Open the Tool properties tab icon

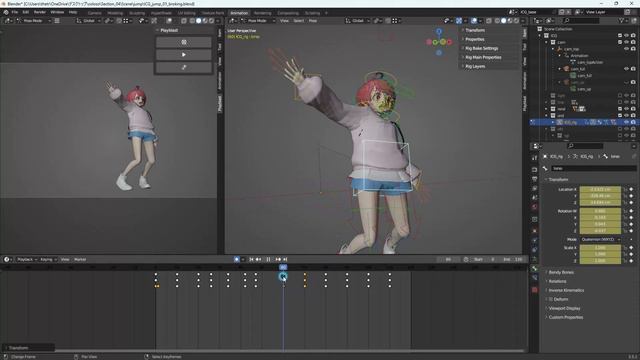(x=535, y=158)
